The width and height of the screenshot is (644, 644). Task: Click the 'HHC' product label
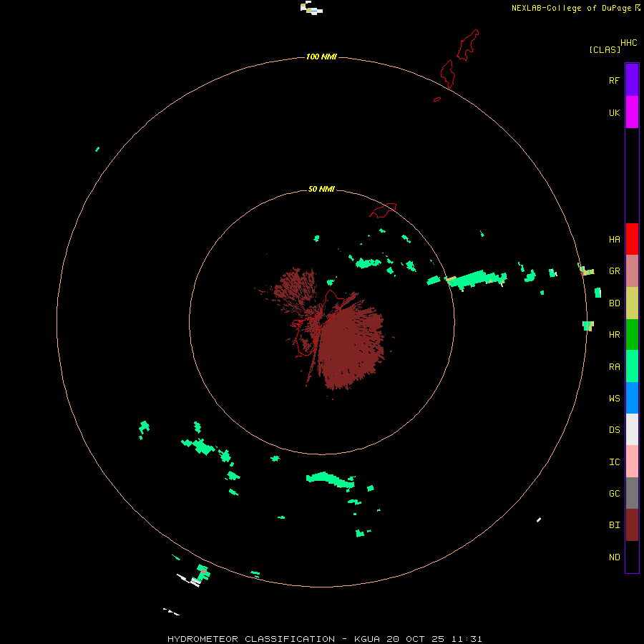(629, 43)
